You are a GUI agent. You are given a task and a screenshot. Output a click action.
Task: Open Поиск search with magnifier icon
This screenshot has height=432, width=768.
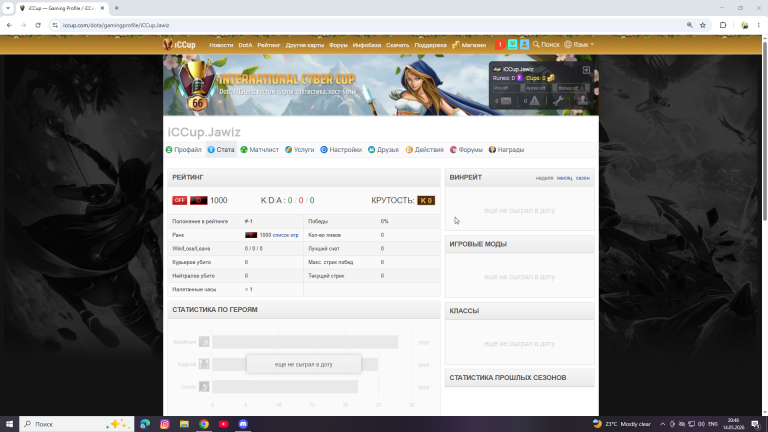[x=546, y=45]
